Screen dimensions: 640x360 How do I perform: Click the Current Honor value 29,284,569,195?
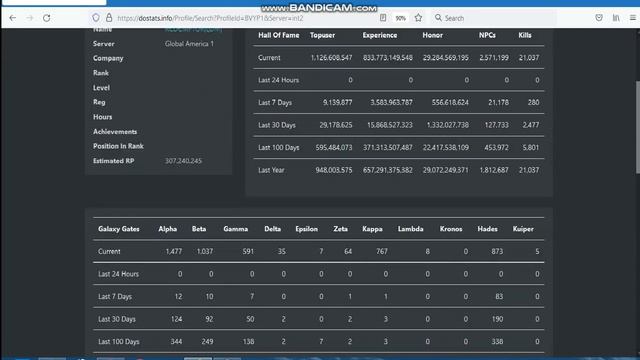pyautogui.click(x=445, y=58)
